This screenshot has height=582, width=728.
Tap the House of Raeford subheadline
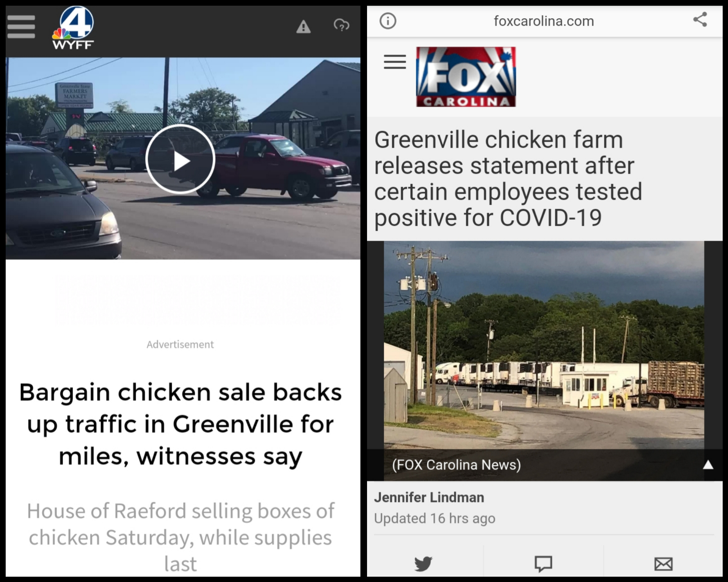click(180, 537)
